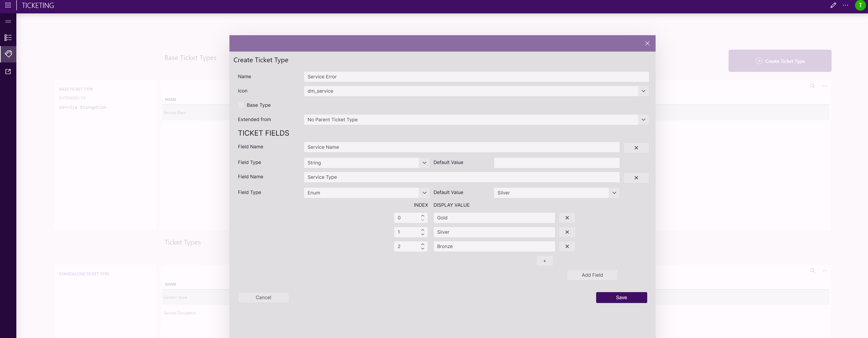
Task: Toggle the Base Type checkbox
Action: tap(241, 105)
